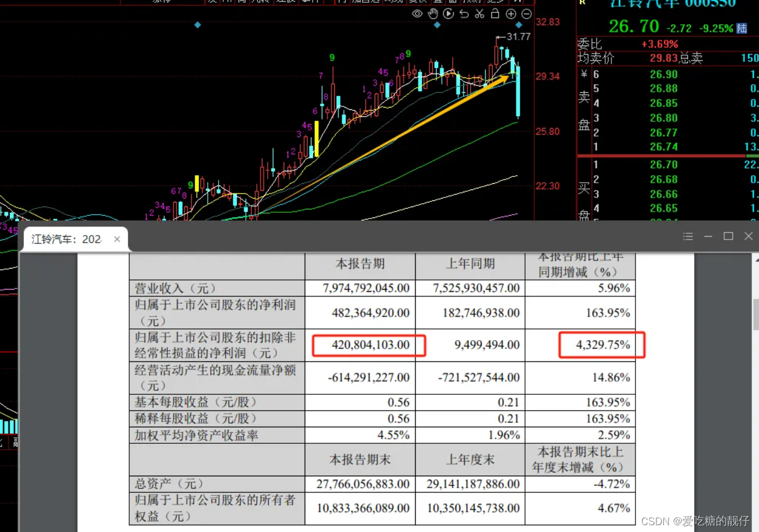Close the 江铃汽车 document tab

coord(117,239)
